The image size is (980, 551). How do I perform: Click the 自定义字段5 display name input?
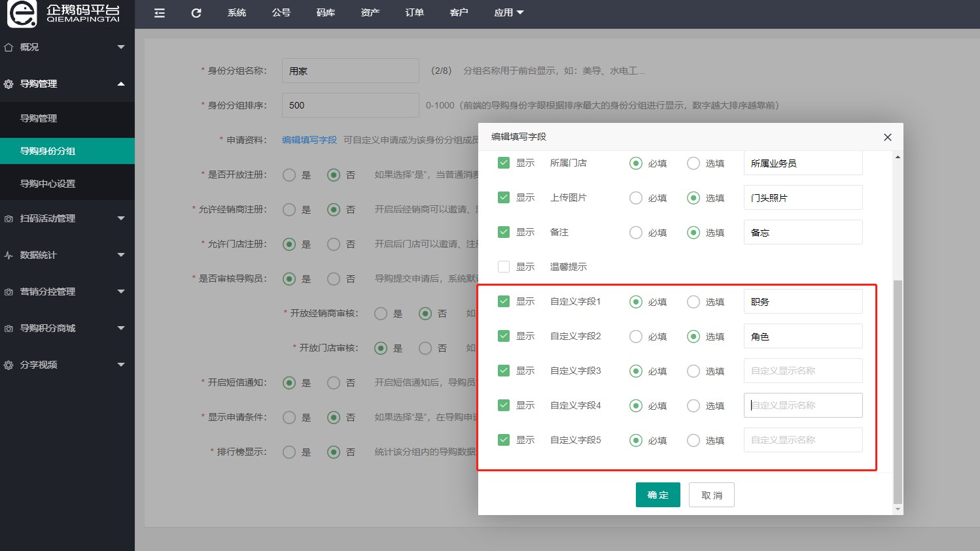803,440
